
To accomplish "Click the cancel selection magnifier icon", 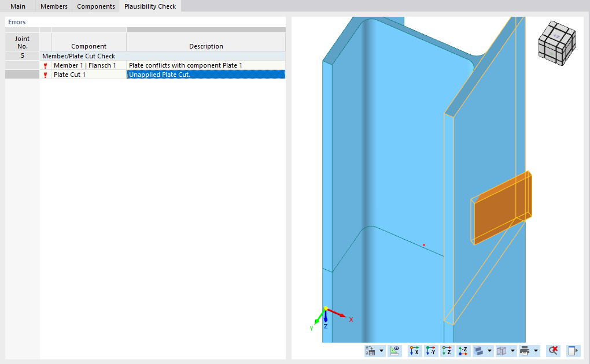I will (553, 351).
